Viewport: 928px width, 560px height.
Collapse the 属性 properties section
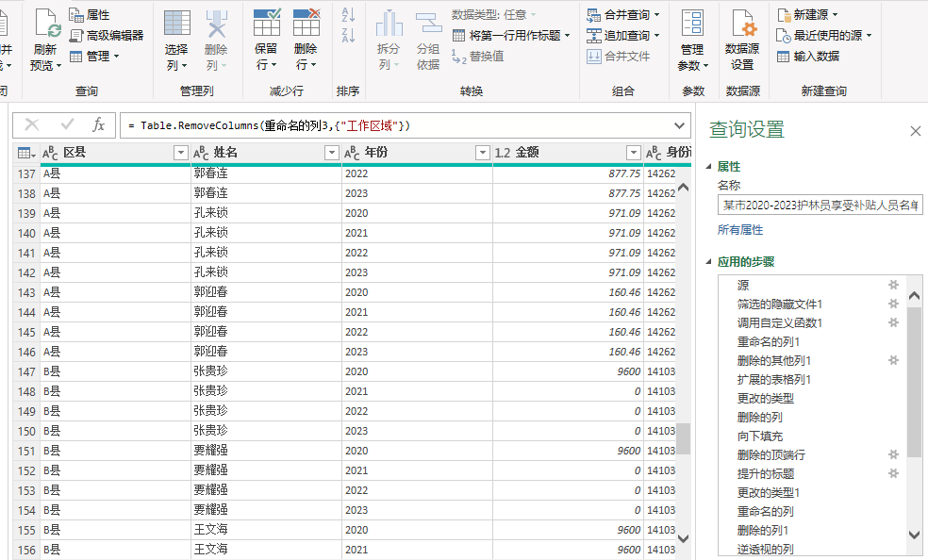click(708, 167)
